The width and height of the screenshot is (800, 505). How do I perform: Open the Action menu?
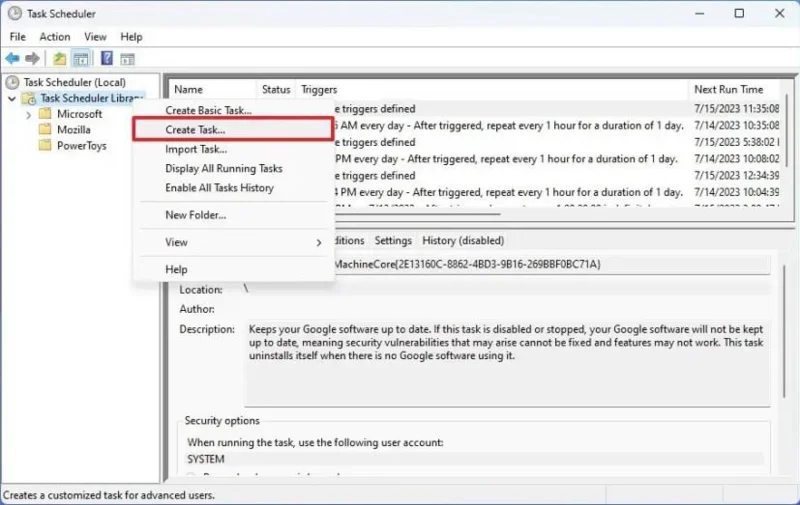pyautogui.click(x=55, y=37)
